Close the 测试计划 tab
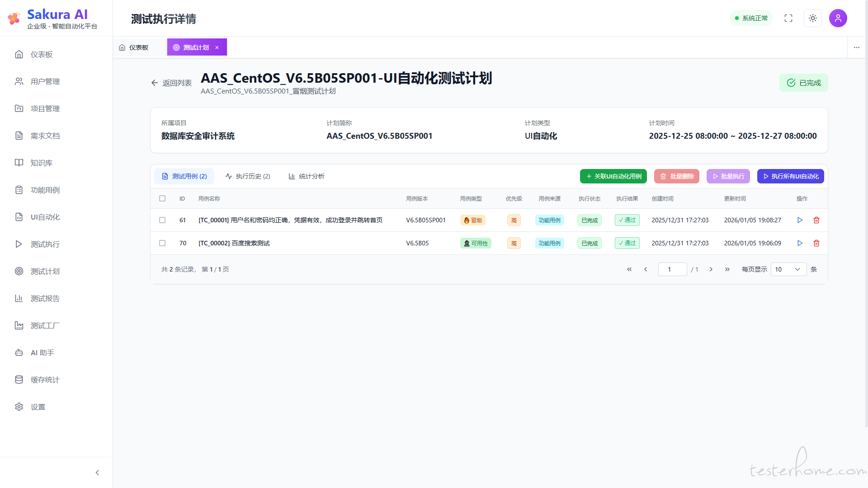Image resolution: width=868 pixels, height=488 pixels. click(217, 47)
